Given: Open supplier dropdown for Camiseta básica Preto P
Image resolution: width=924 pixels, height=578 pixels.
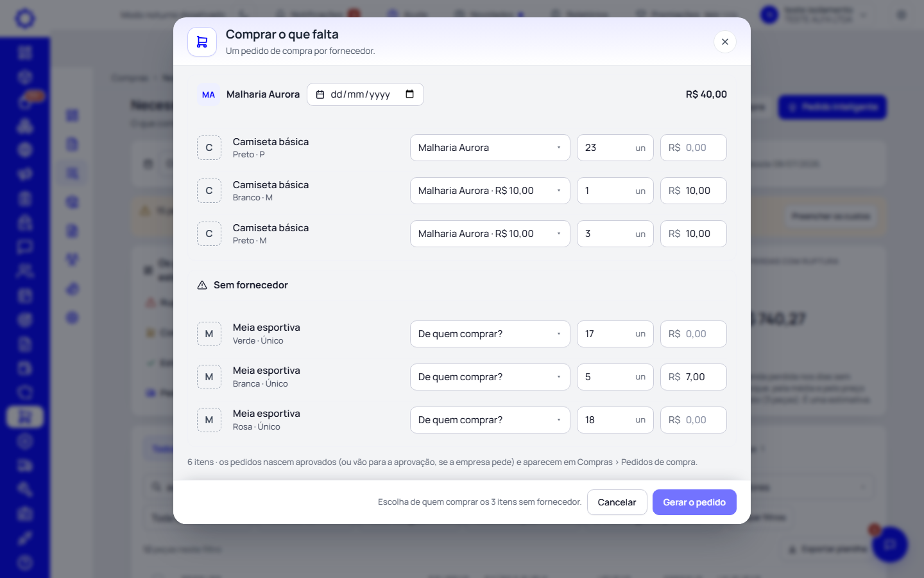Looking at the screenshot, I should (490, 148).
